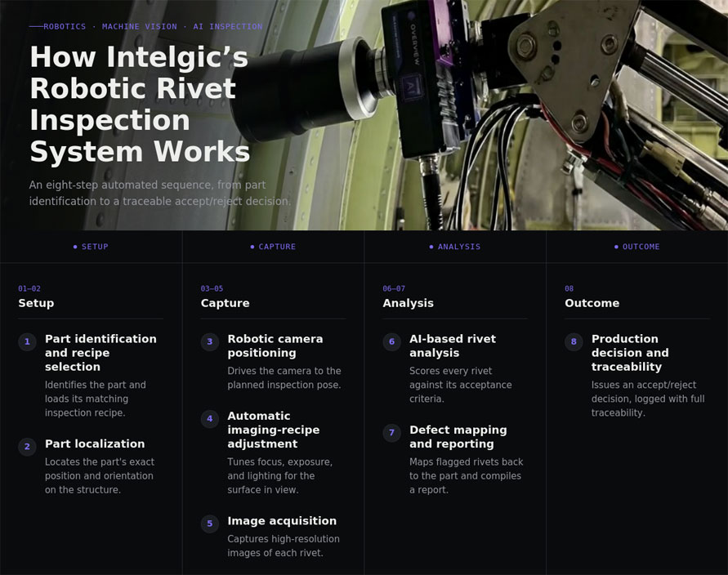Click 'Locates the part's exact position' description

click(x=100, y=475)
